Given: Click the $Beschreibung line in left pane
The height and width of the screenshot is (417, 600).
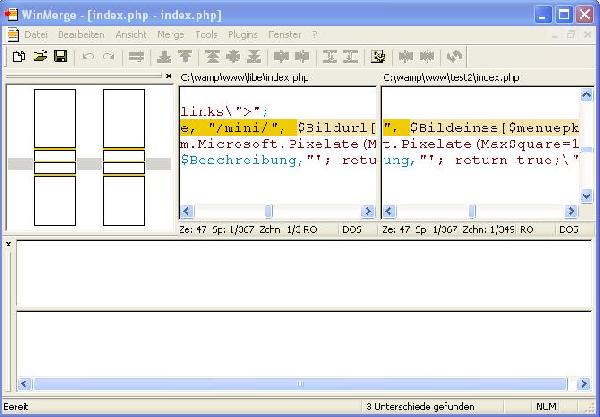Looking at the screenshot, I should 278,160.
